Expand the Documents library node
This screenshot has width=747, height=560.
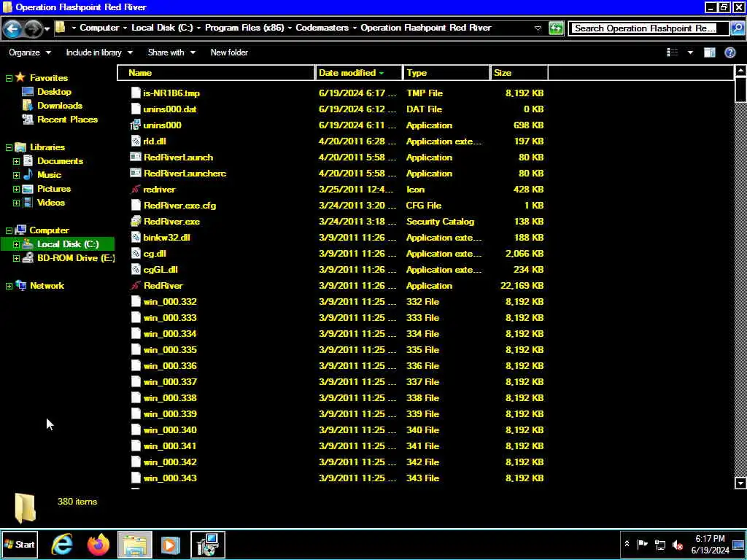click(x=16, y=161)
